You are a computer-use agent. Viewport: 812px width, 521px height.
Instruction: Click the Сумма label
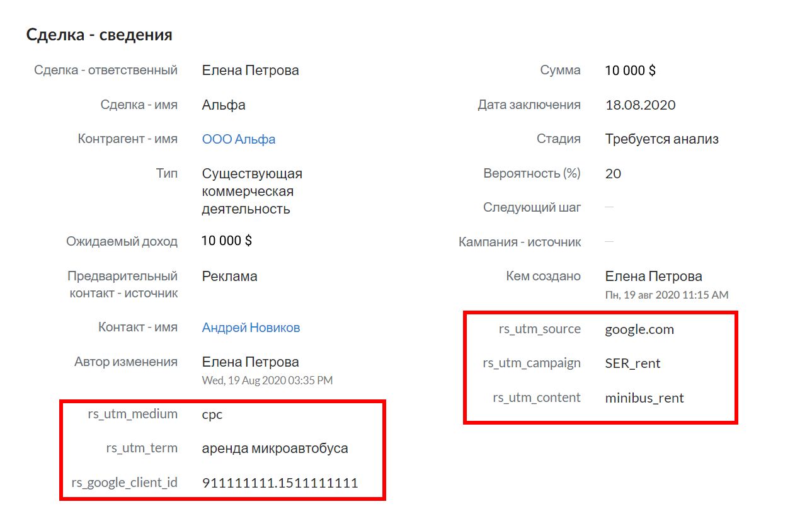click(561, 70)
